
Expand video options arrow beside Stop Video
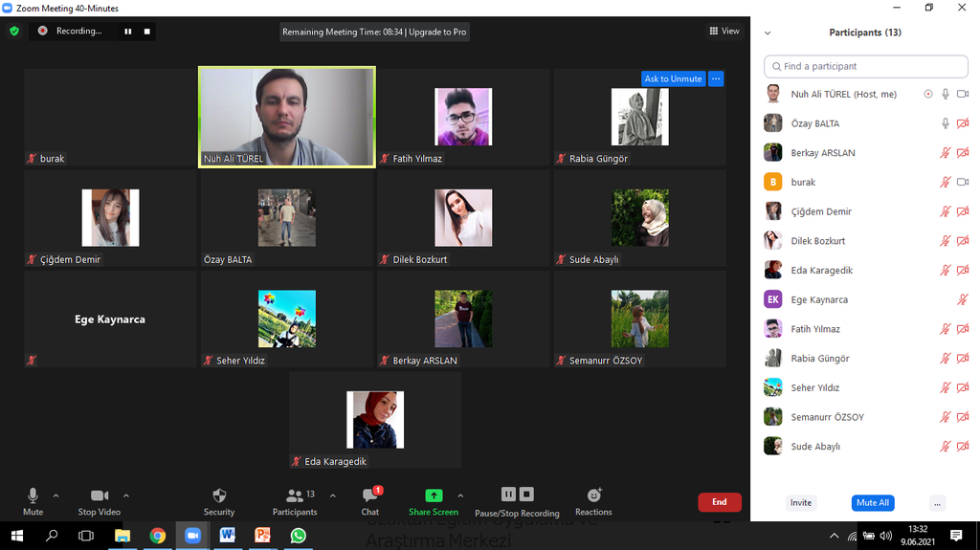pyautogui.click(x=126, y=495)
